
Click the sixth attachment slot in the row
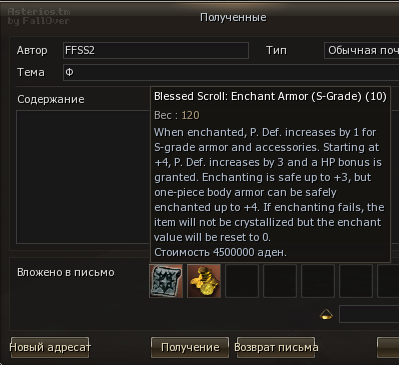tap(356, 281)
